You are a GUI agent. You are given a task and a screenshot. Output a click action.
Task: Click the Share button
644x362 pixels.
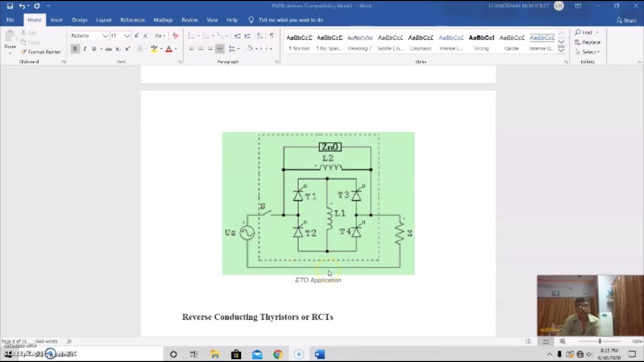pyautogui.click(x=627, y=20)
